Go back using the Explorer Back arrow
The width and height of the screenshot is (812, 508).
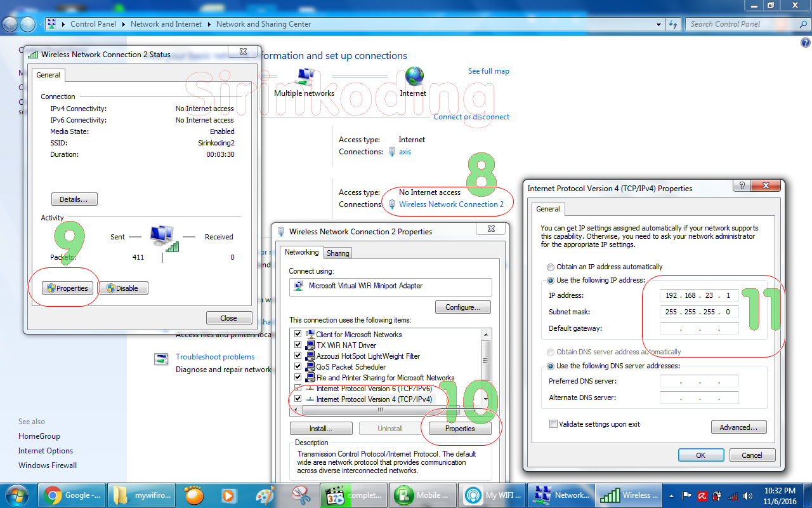(x=11, y=24)
